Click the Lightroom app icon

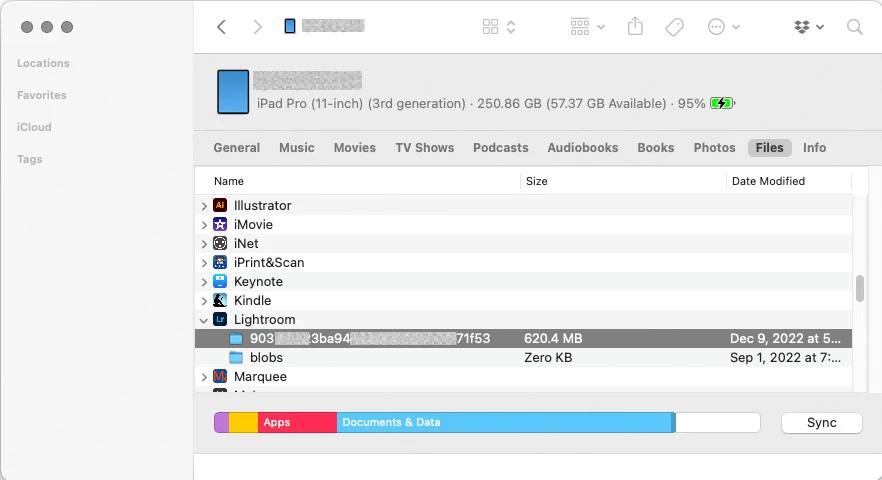220,320
